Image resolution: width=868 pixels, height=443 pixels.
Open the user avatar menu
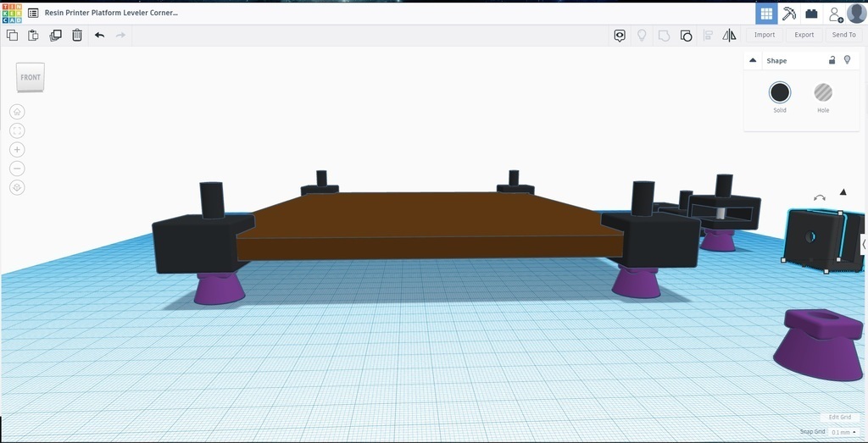tap(856, 14)
